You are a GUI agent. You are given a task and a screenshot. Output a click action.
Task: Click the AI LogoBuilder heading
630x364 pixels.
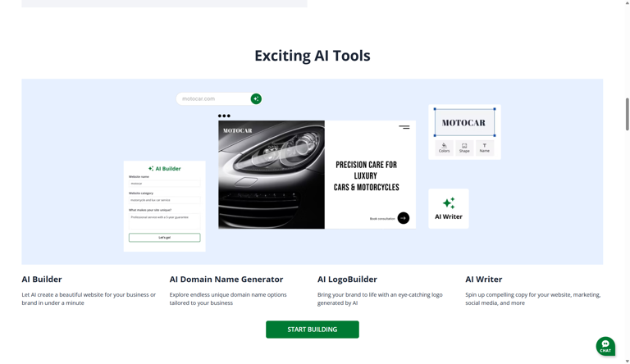tap(347, 280)
